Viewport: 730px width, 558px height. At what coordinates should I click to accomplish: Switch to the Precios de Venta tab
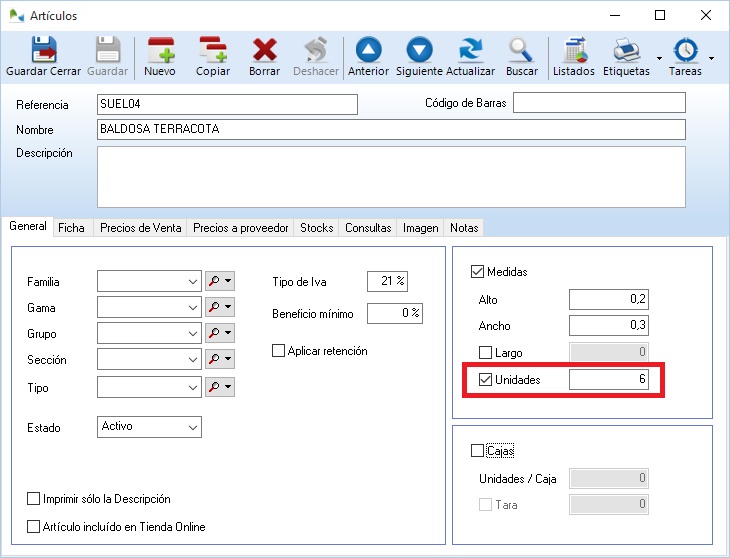(140, 228)
